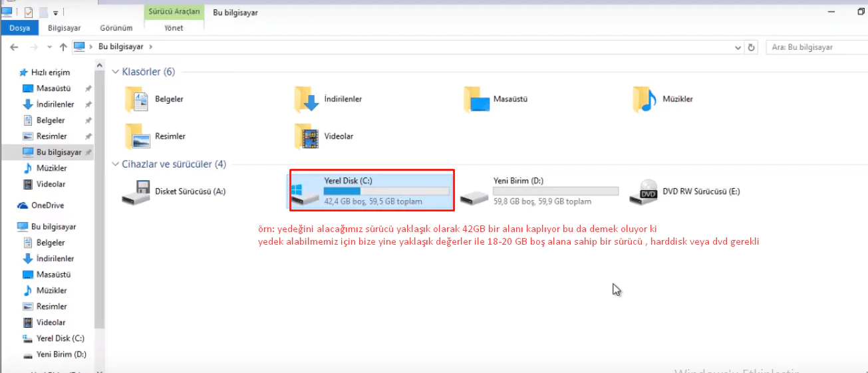Open Videolar under Bu bilgisayar tree
This screenshot has height=373, width=868.
point(44,322)
